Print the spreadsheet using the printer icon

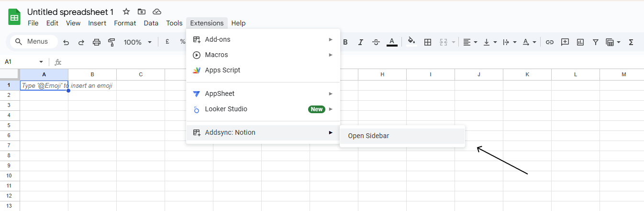[x=96, y=42]
